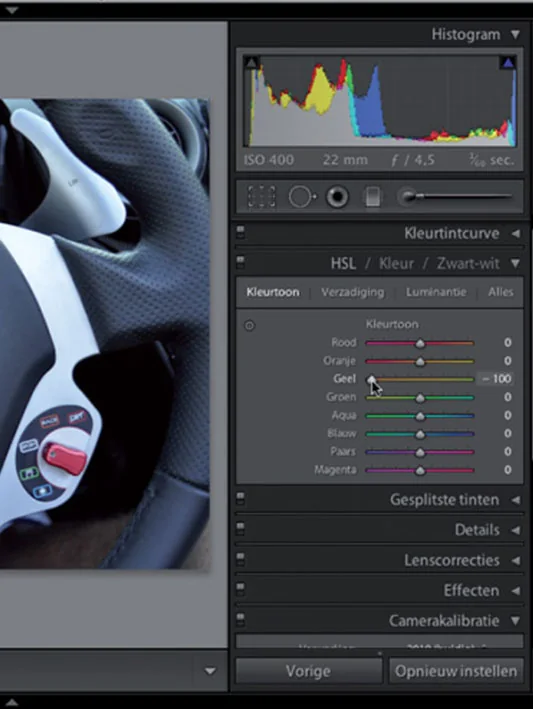533x709 pixels.
Task: Collapse the Camerakalibratie panel
Action: [x=515, y=621]
